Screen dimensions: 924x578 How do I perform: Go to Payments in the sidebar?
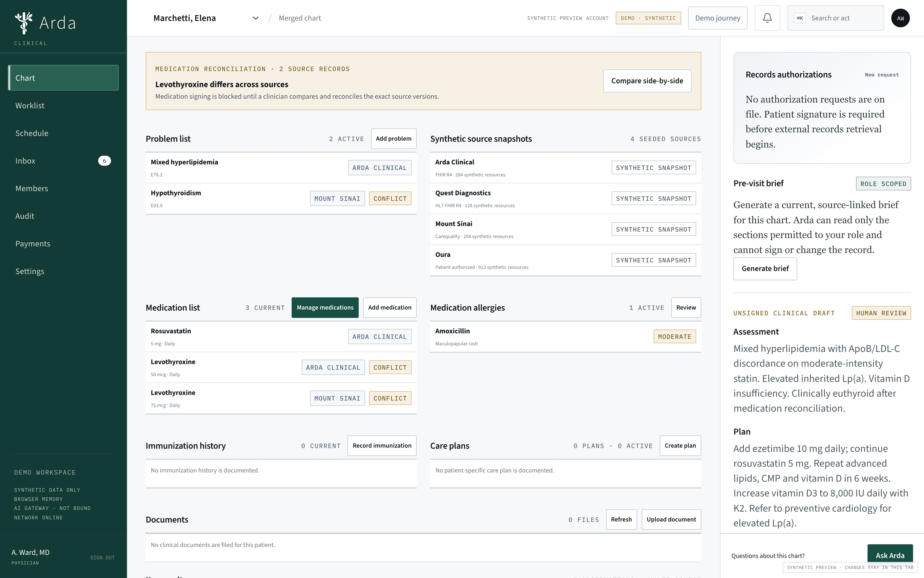click(x=63, y=244)
